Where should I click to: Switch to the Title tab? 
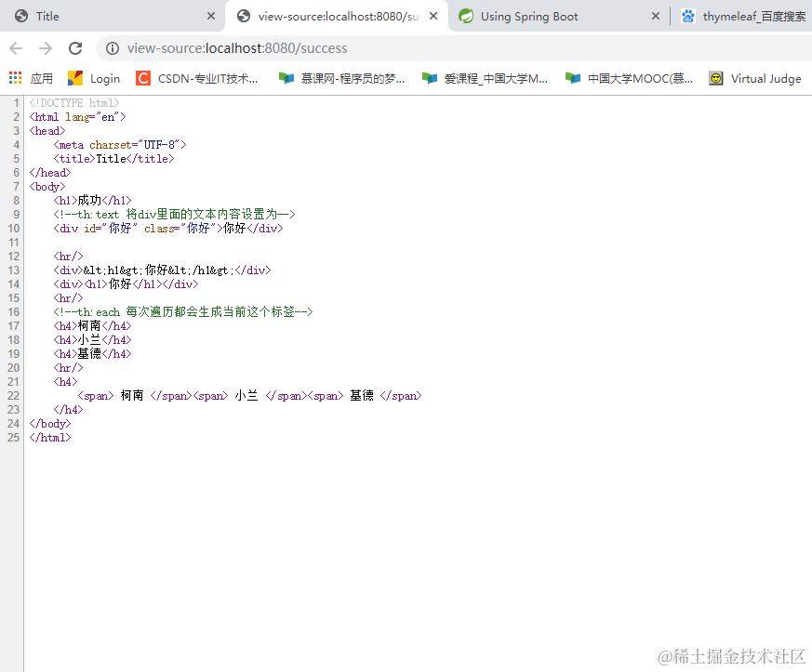coord(102,16)
